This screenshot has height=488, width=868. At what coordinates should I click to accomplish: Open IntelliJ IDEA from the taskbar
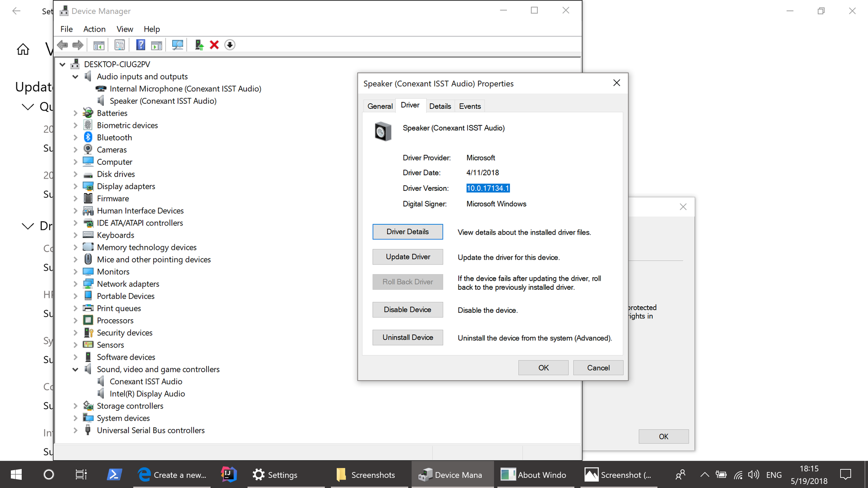pos(229,475)
